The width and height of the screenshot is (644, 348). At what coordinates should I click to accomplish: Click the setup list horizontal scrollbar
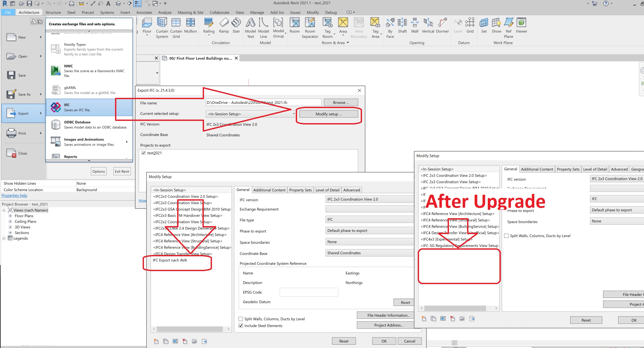tap(189, 329)
